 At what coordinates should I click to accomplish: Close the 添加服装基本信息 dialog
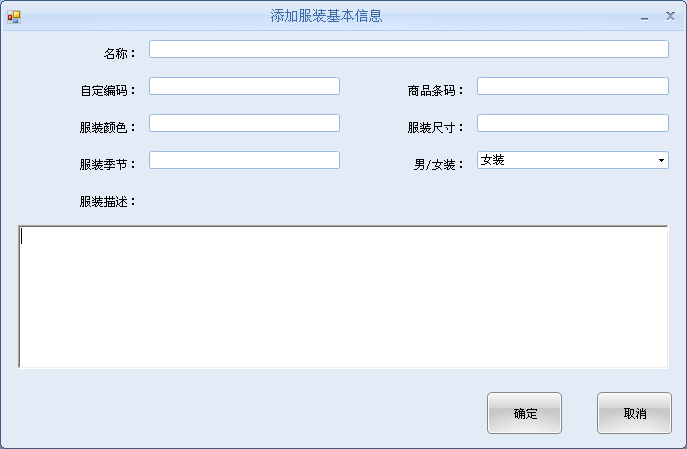tap(670, 16)
